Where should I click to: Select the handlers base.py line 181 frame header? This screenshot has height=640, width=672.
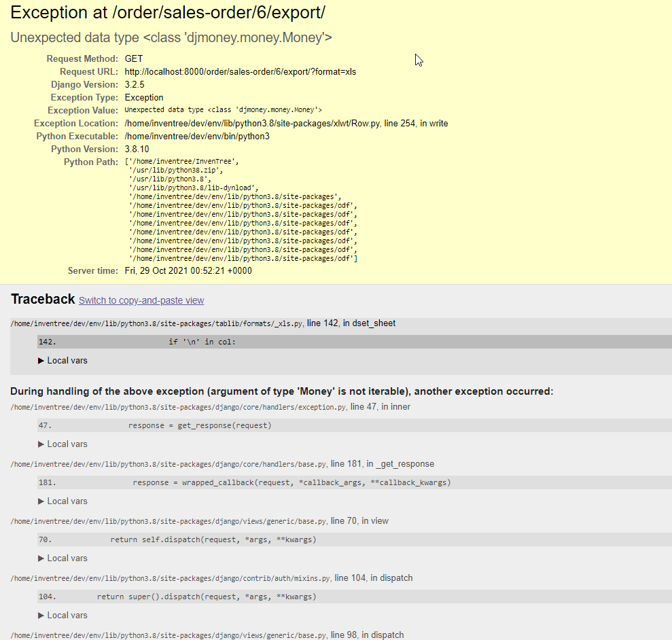tap(204, 464)
